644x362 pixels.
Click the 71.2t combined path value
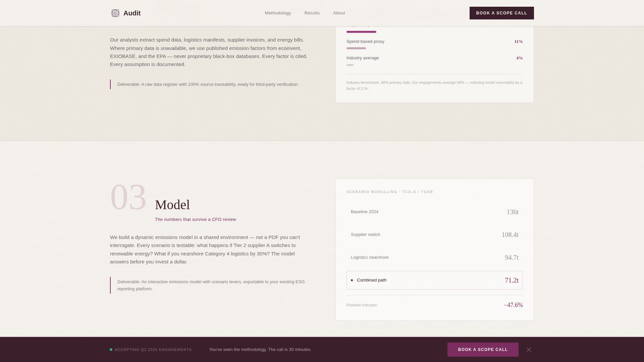(x=512, y=280)
